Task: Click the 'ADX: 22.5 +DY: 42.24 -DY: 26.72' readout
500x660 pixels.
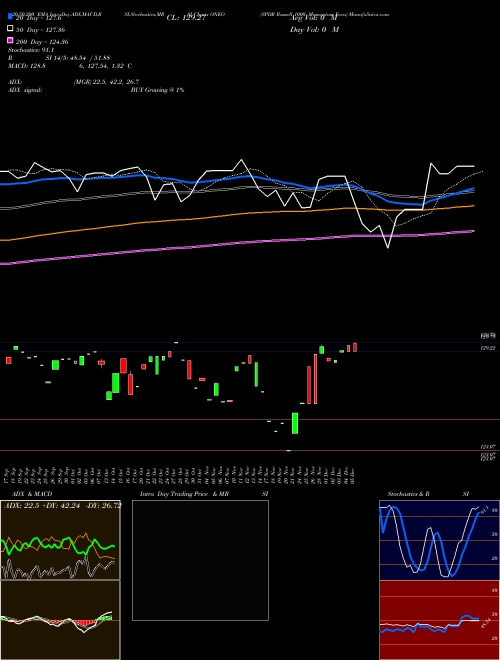Action: 62,506
